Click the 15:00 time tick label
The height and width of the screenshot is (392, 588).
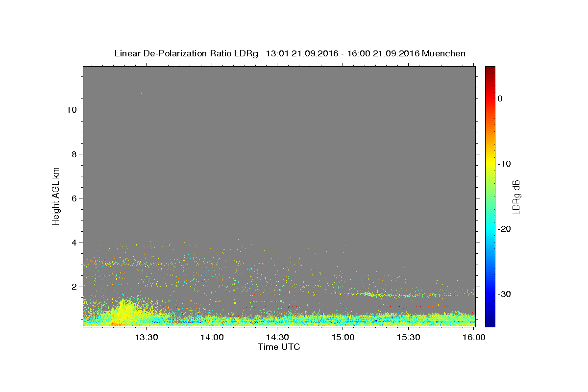tap(343, 338)
